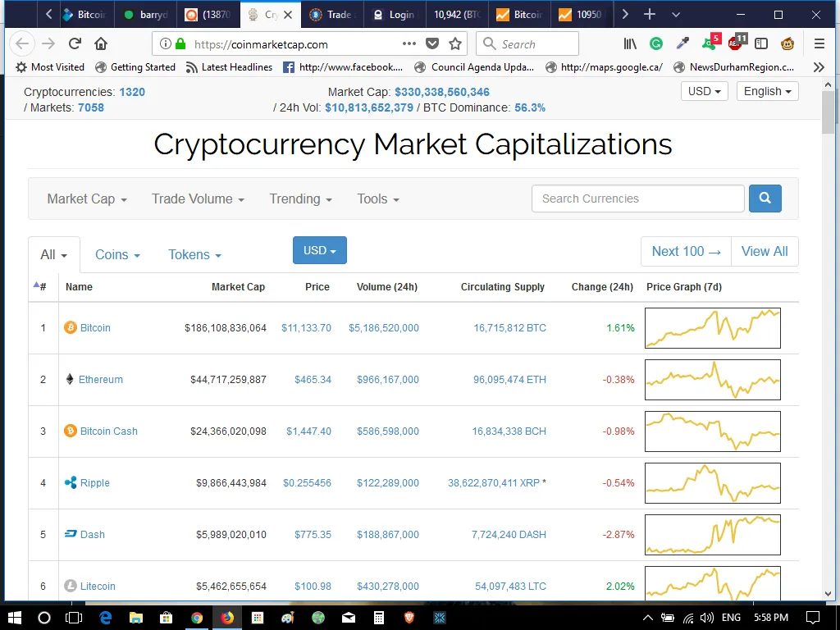This screenshot has height=630, width=840.
Task: Open the Dash 7d price graph
Action: click(x=713, y=535)
